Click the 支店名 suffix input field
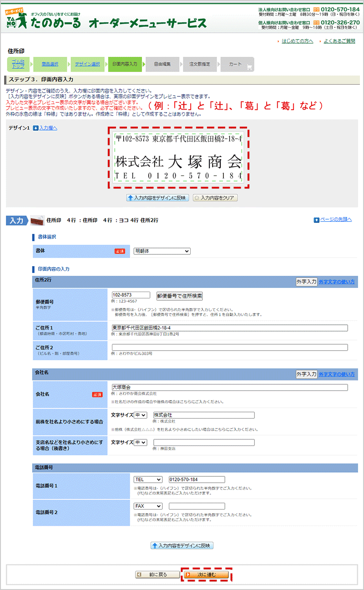This screenshot has height=590, width=364. (x=204, y=443)
